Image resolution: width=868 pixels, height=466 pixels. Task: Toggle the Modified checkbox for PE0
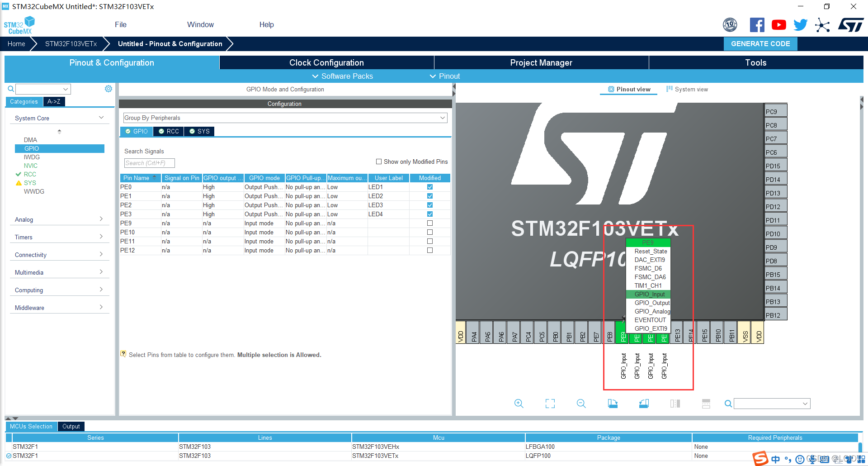click(x=430, y=187)
